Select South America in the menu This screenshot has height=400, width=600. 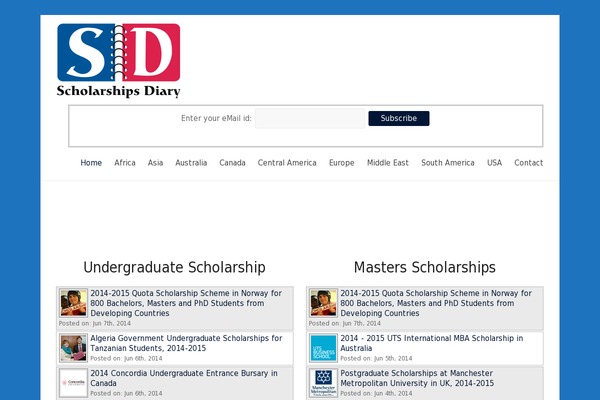[x=448, y=163]
